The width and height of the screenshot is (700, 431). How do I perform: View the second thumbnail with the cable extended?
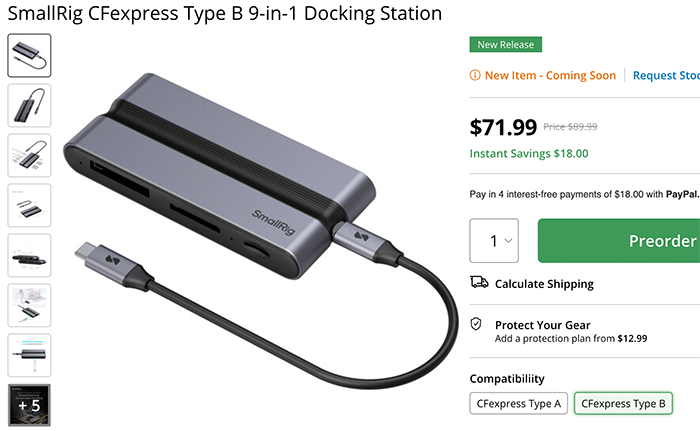coord(29,105)
